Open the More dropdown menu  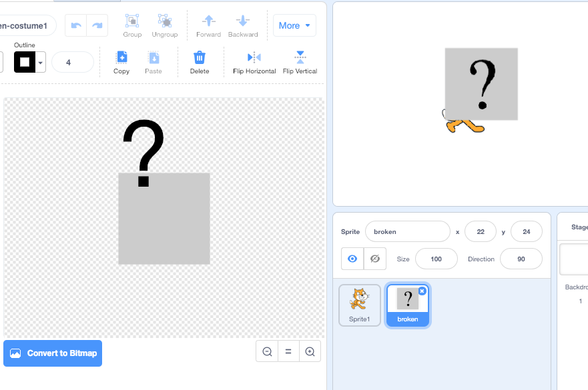click(294, 25)
